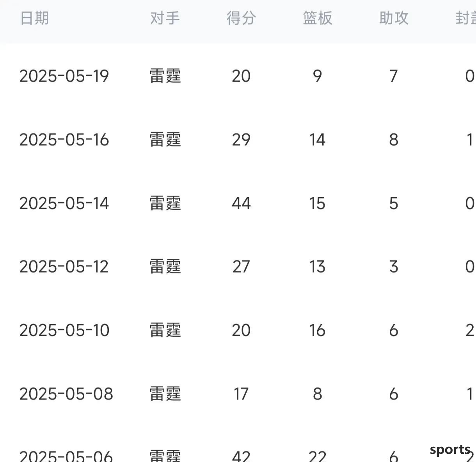Open the 2025-05-14 game row

coord(238,203)
